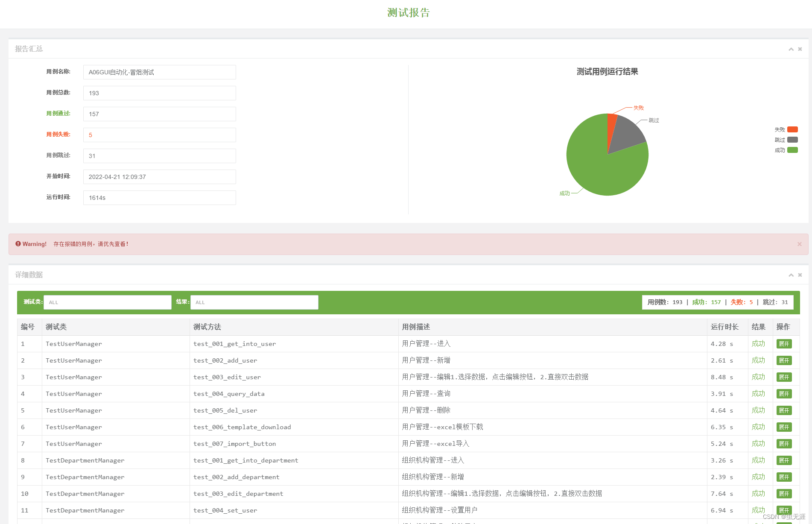Expand row test_002_add_department with 展开
The image size is (812, 524).
pos(784,477)
